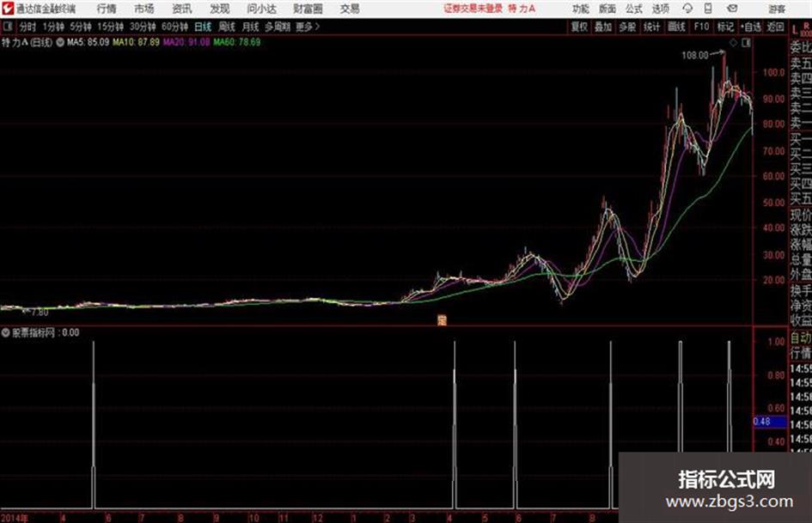Click the 画线 draw line button
Image resolution: width=812 pixels, height=523 pixels.
click(676, 27)
